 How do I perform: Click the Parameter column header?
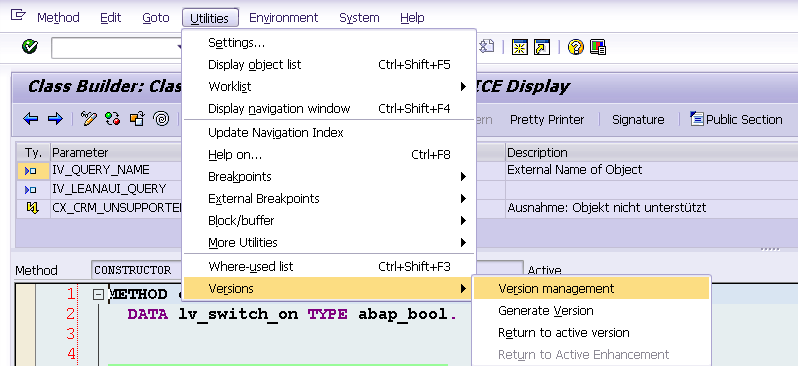(x=117, y=153)
